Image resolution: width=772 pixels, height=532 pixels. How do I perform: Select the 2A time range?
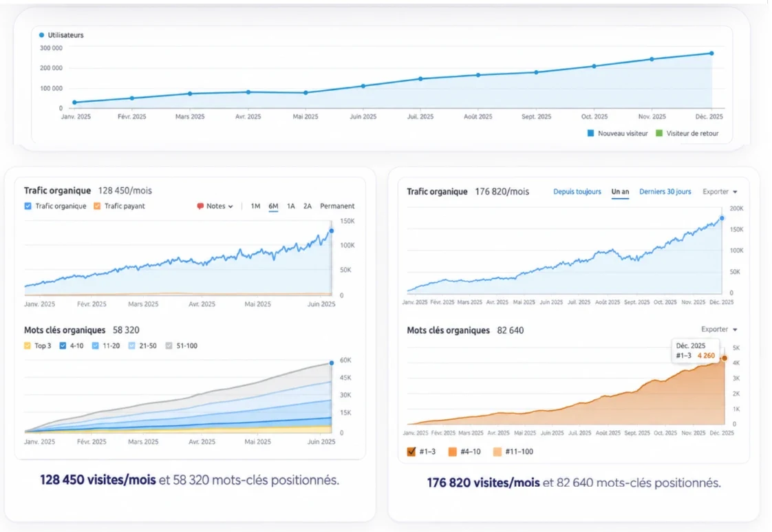308,206
